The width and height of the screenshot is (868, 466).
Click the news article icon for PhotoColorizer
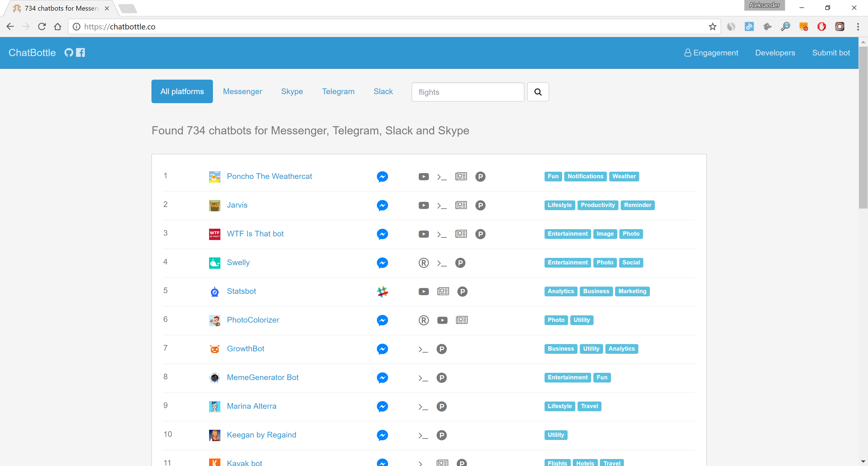pos(461,320)
